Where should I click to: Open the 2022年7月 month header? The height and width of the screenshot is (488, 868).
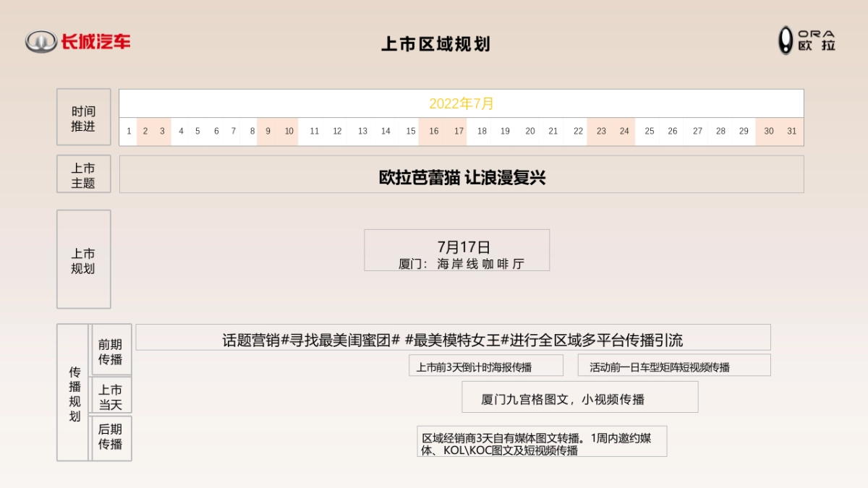461,103
